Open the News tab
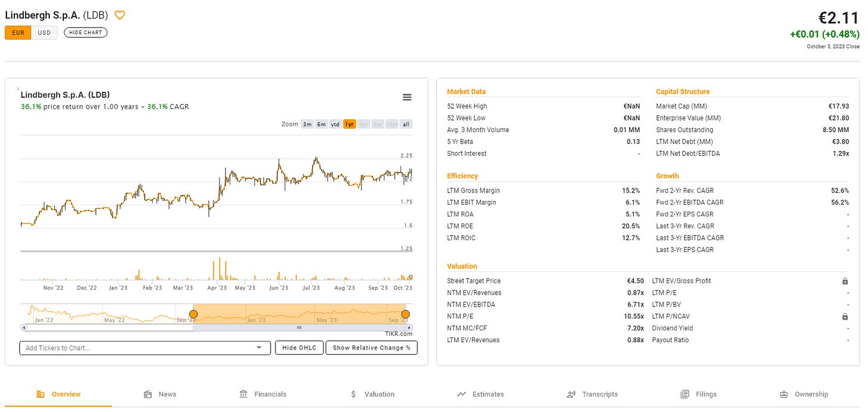 pos(160,394)
